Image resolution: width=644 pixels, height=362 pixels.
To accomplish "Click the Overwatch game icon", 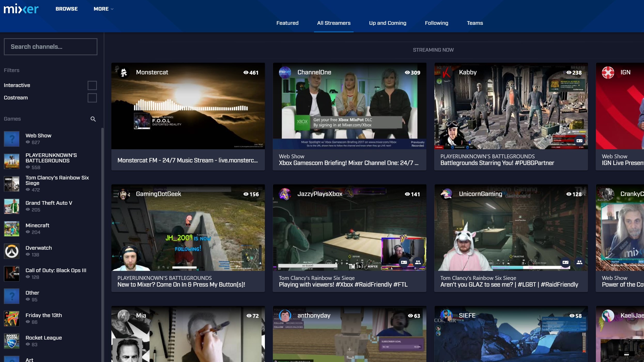I will (12, 251).
